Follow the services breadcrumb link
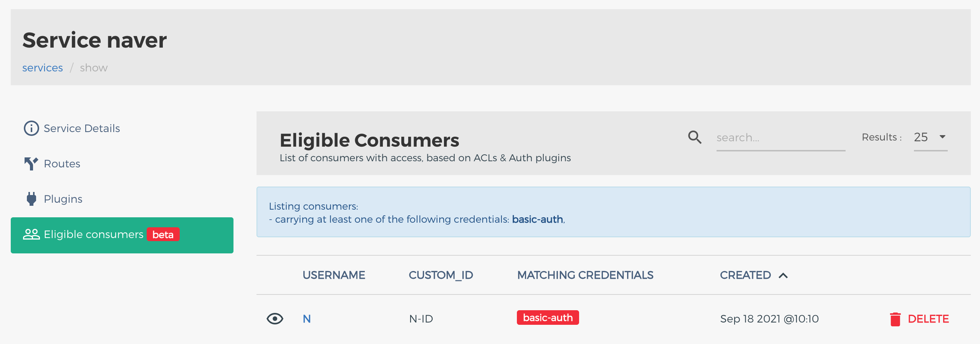Viewport: 980px width, 344px height. (x=43, y=68)
